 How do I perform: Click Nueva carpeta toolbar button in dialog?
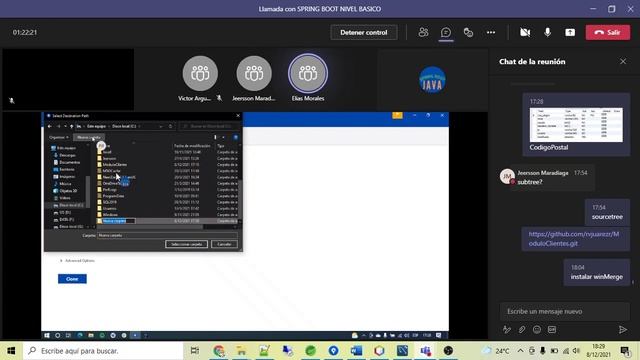[89, 138]
